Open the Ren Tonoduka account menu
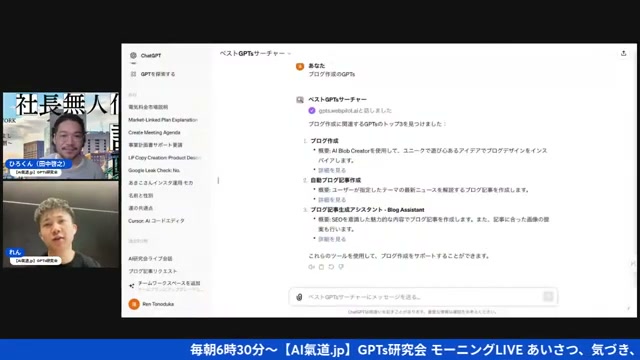 (x=158, y=304)
